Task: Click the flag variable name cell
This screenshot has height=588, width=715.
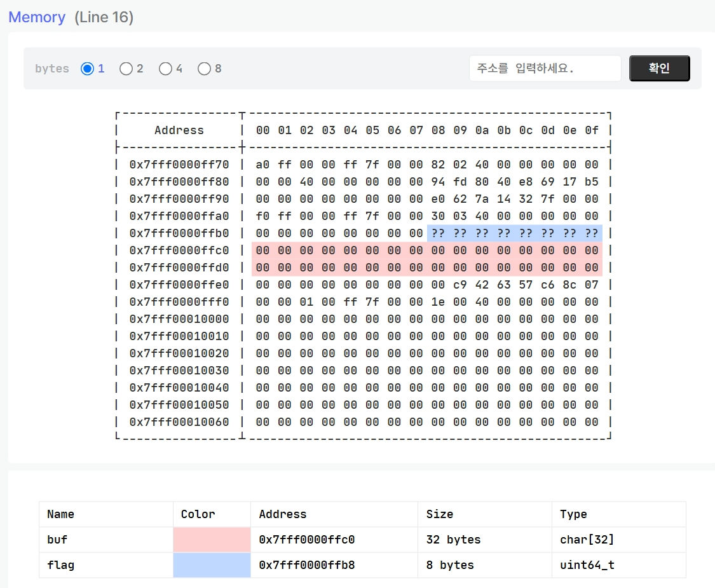Action: 106,564
